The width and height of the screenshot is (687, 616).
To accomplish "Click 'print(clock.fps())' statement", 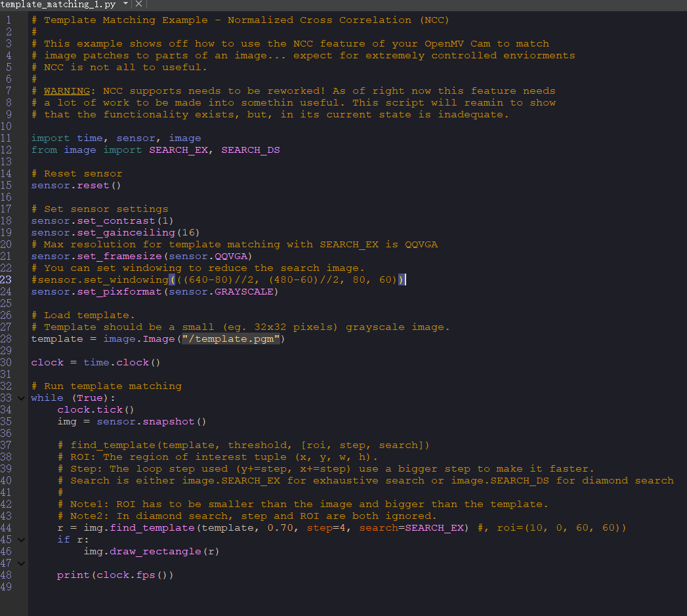I will point(115,576).
